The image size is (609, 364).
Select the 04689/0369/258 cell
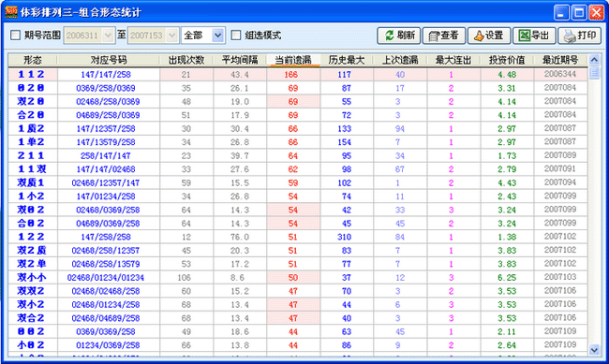(108, 224)
